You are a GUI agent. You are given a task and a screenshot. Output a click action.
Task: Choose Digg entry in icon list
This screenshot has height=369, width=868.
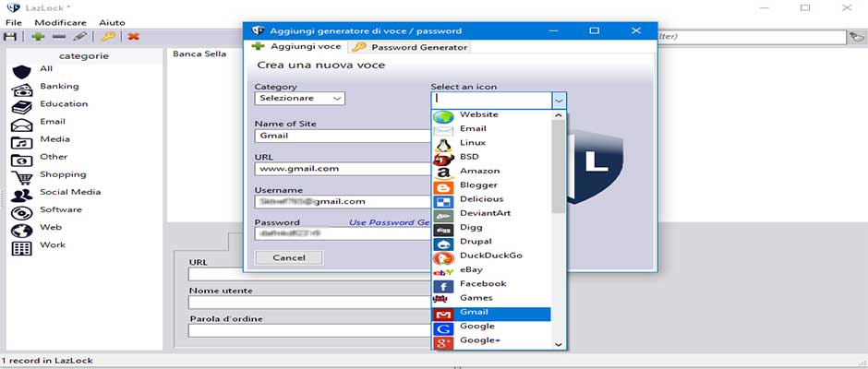(491, 227)
